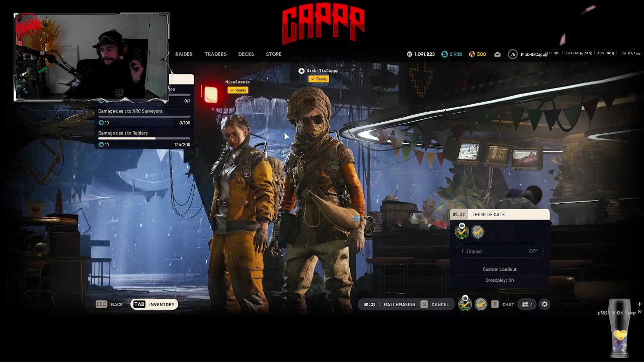
Task: Click the ARC Surveyors progress bar
Action: click(144, 117)
